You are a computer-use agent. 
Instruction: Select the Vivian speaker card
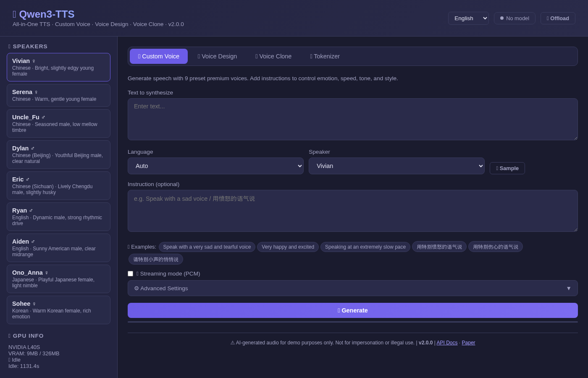[58, 67]
